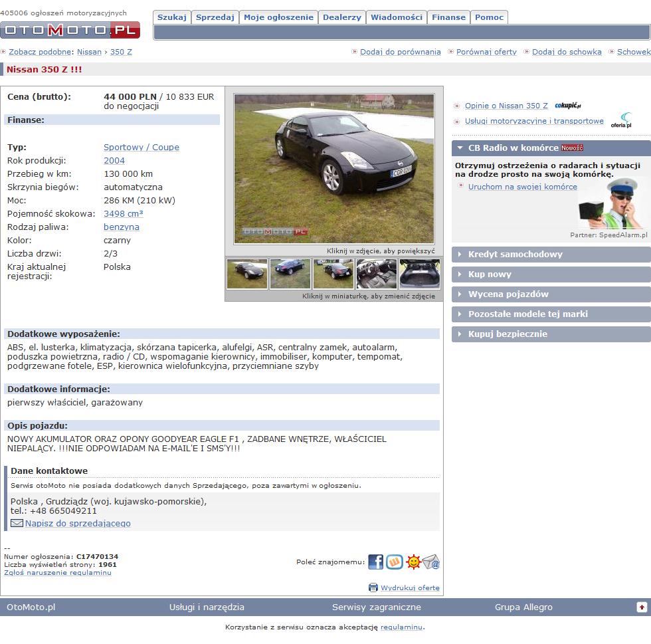Click the Nissan 350 Z !!! title
The width and height of the screenshot is (651, 644).
(44, 69)
